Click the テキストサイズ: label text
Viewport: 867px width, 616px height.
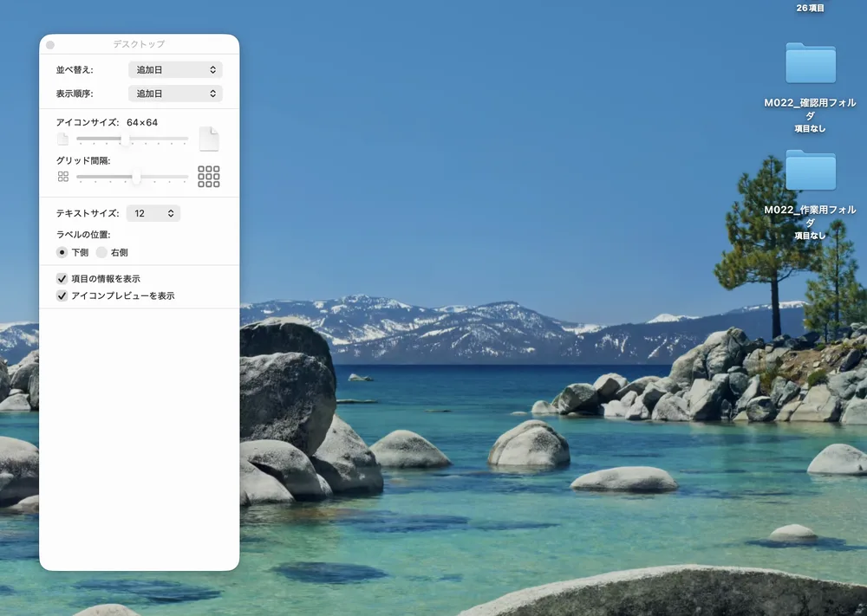[88, 213]
